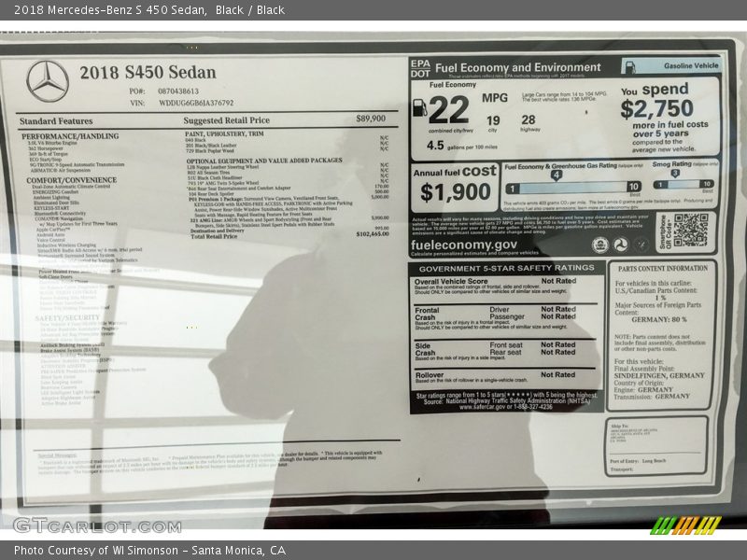Click the pump icon in Gasoline Vehicle badge

click(x=629, y=67)
